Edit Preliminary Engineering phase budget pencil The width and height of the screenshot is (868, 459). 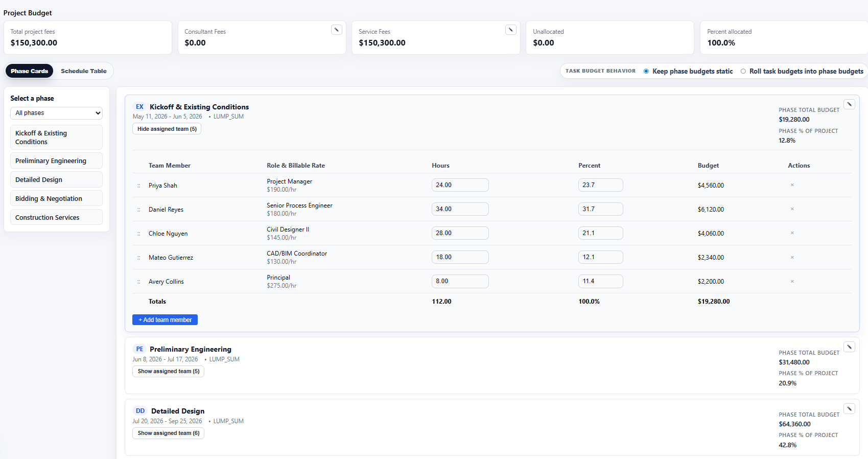pos(849,347)
